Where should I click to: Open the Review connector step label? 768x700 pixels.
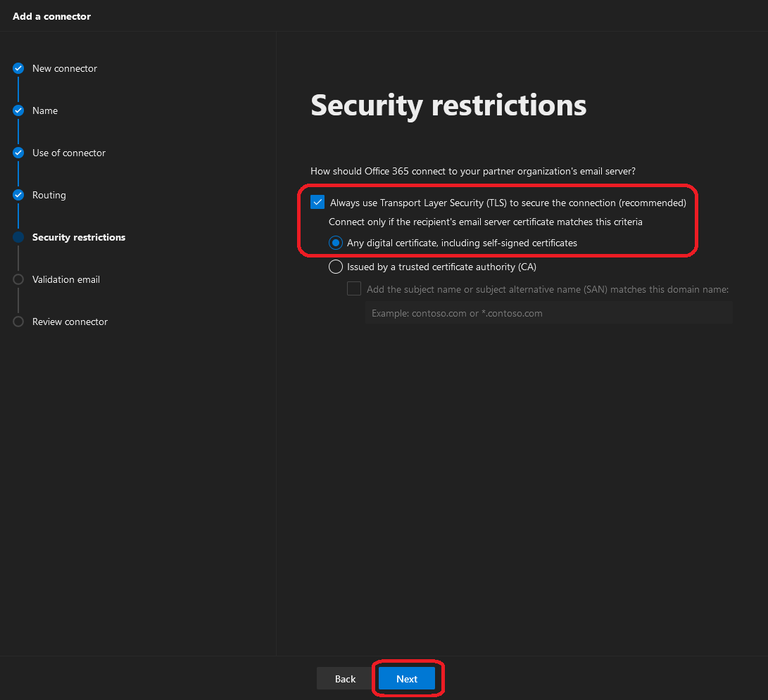click(70, 322)
